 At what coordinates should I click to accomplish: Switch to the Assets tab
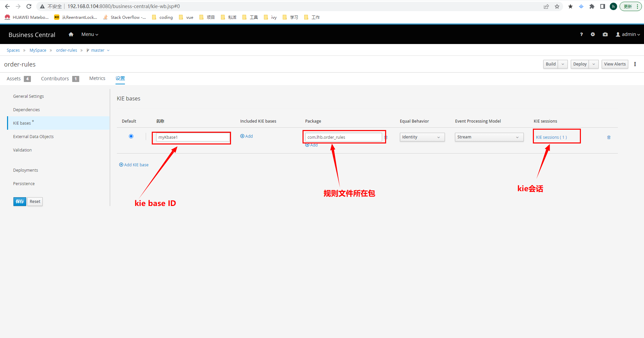coord(14,79)
